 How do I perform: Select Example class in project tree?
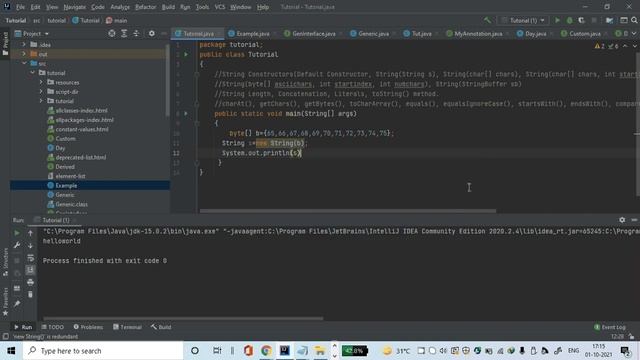[66, 185]
